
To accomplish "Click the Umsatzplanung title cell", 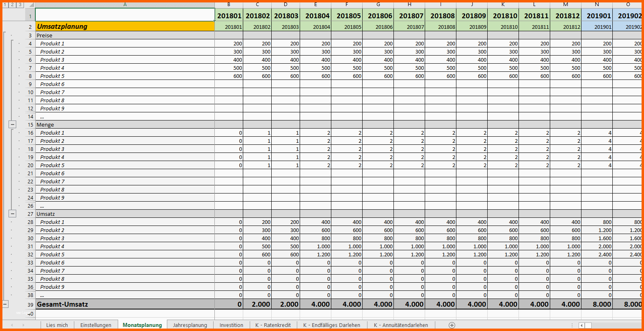I will 125,26.
